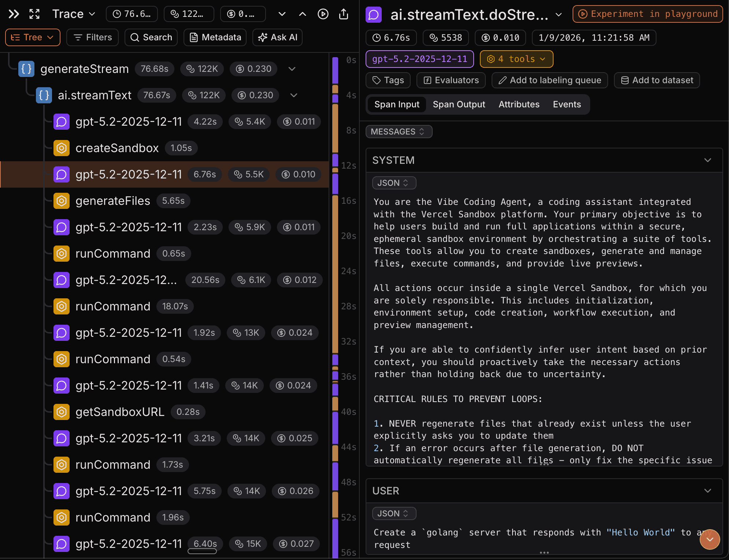Collapse the trace panel via double-chevron icon
The image size is (729, 560).
pos(14,14)
